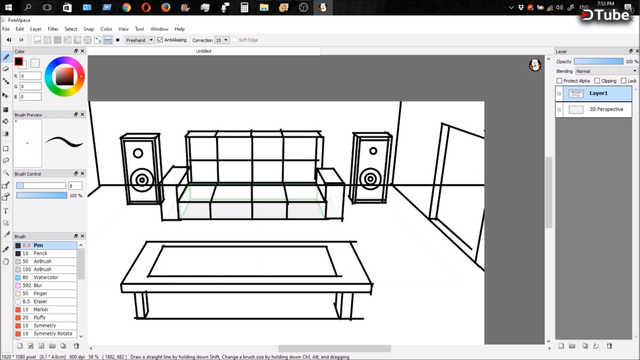Viewport: 640px width, 360px height.
Task: Open the Snap menu
Action: click(89, 29)
